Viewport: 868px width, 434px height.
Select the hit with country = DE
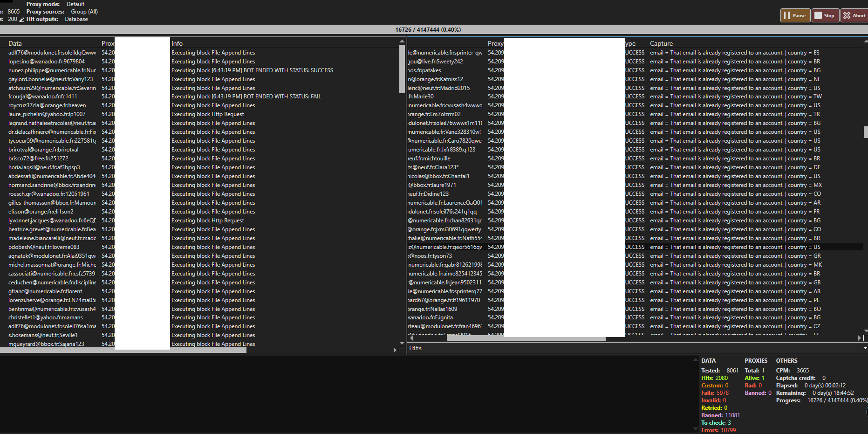click(636, 167)
